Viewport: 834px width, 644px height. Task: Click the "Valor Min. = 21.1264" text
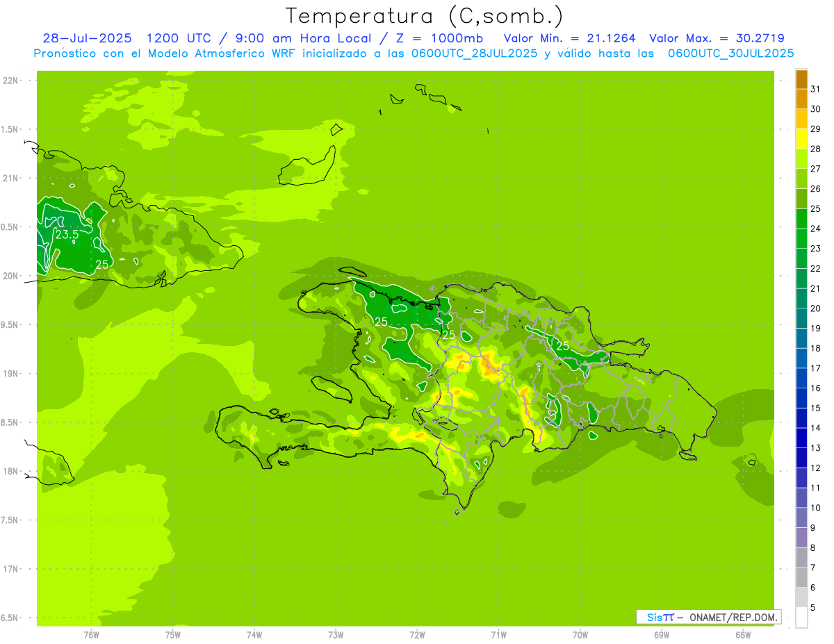tap(569, 38)
